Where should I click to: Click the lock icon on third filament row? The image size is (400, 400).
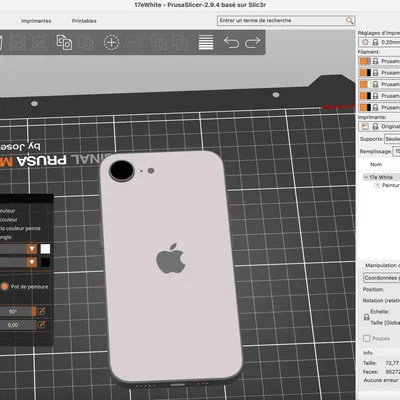(375, 84)
